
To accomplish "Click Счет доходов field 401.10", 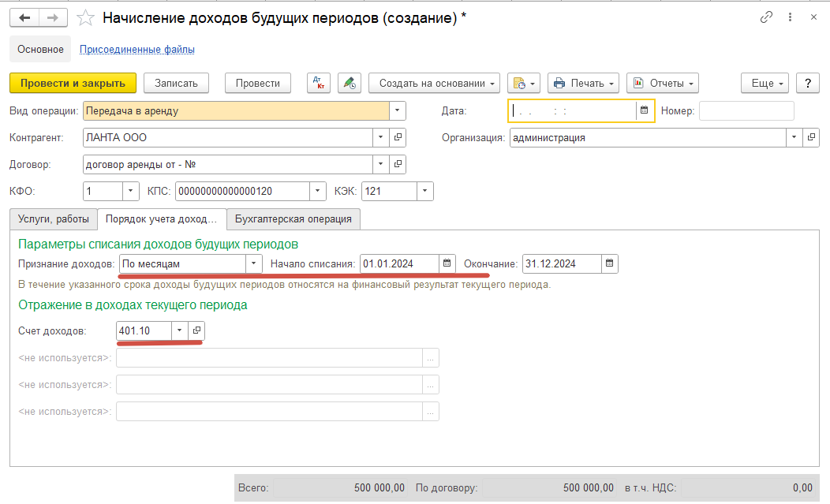I will click(x=144, y=331).
